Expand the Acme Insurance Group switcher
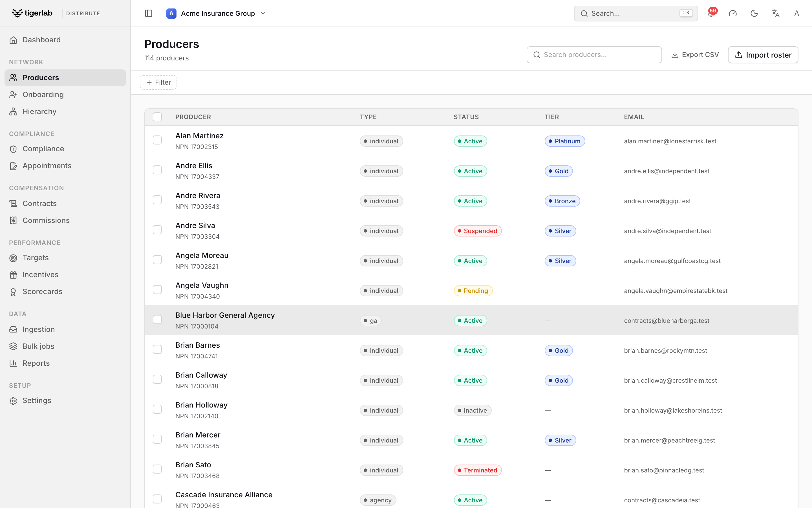 click(217, 14)
